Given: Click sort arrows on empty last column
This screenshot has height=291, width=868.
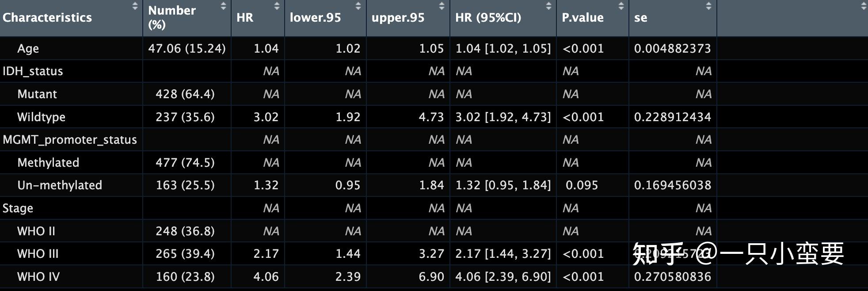Looking at the screenshot, I should click(x=864, y=6).
